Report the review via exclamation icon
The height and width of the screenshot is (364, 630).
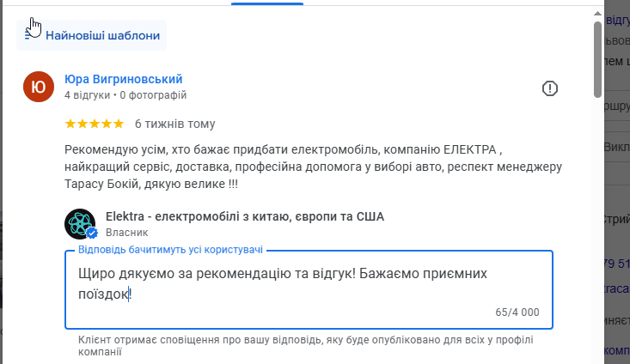[550, 88]
